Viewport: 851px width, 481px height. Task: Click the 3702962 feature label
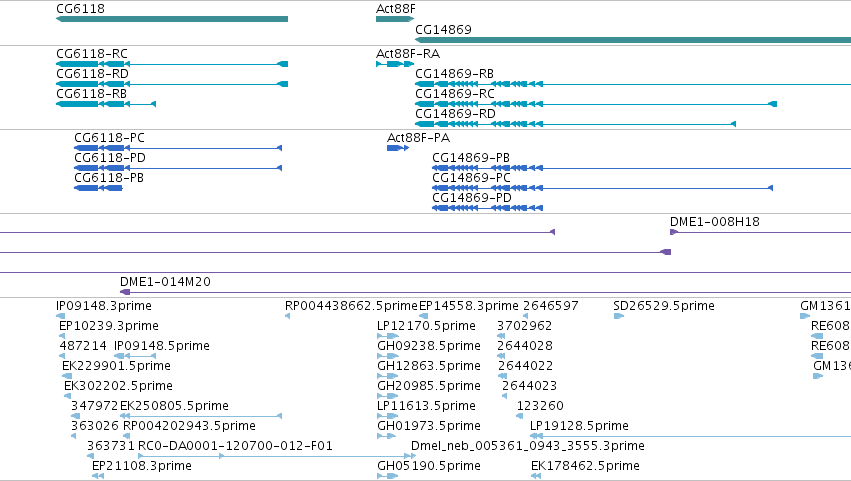tap(525, 326)
